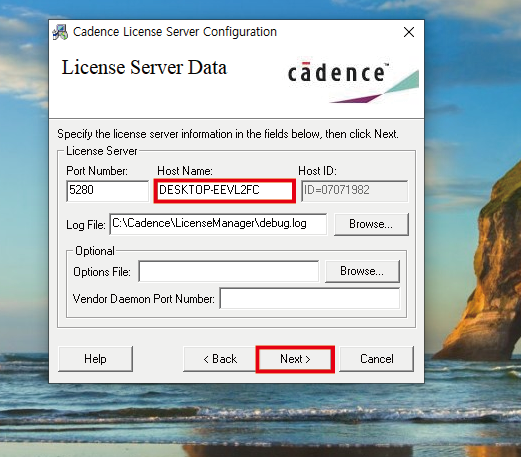Screen dimensions: 521x457
Task: Click the Optional group label
Action: point(95,251)
